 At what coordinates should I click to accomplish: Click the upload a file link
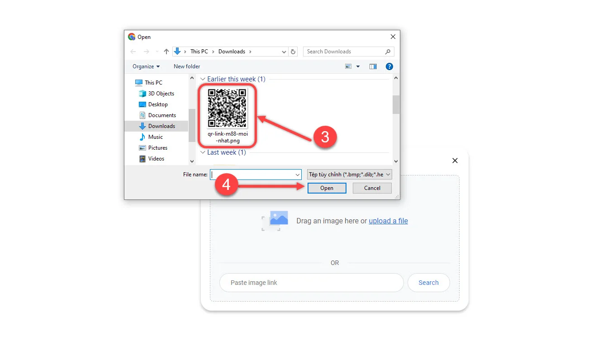(x=388, y=221)
